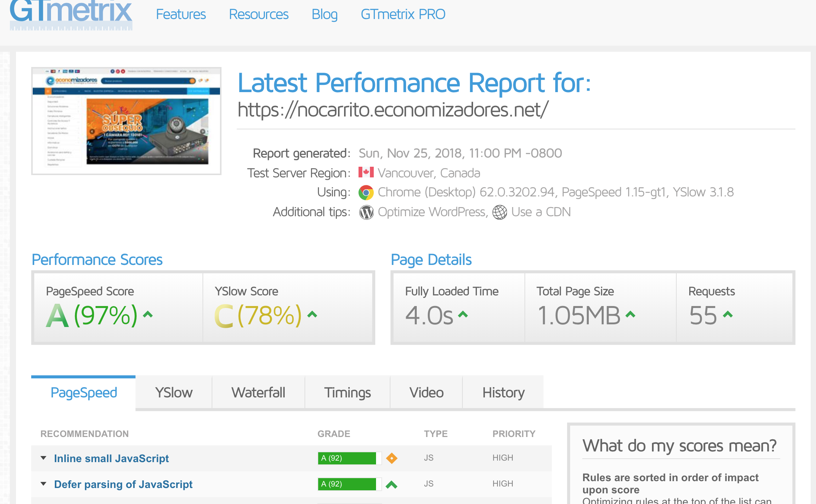The image size is (816, 504).
Task: Click the CDN globe icon
Action: click(x=500, y=212)
